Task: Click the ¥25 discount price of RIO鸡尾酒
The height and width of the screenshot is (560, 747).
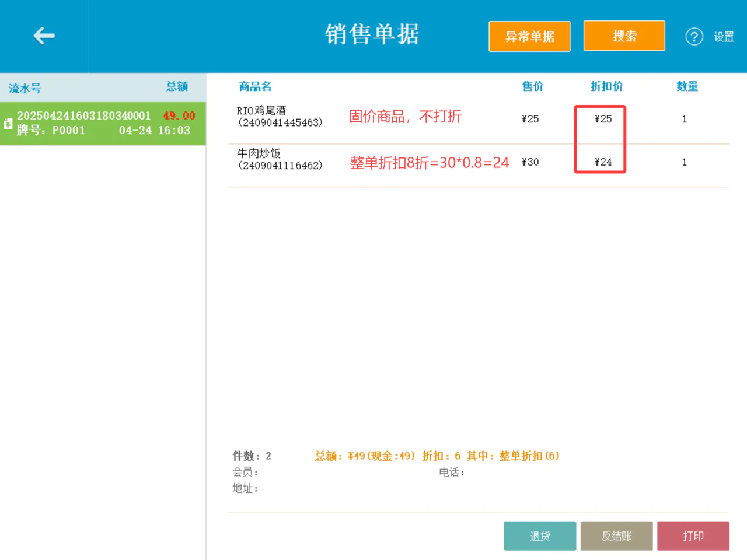Action: [603, 119]
